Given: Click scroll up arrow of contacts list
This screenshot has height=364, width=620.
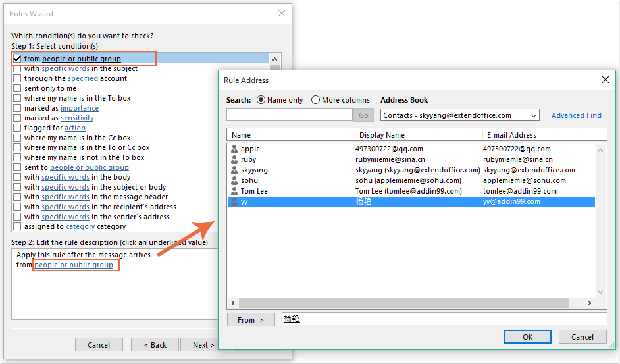Looking at the screenshot, I should [x=600, y=150].
